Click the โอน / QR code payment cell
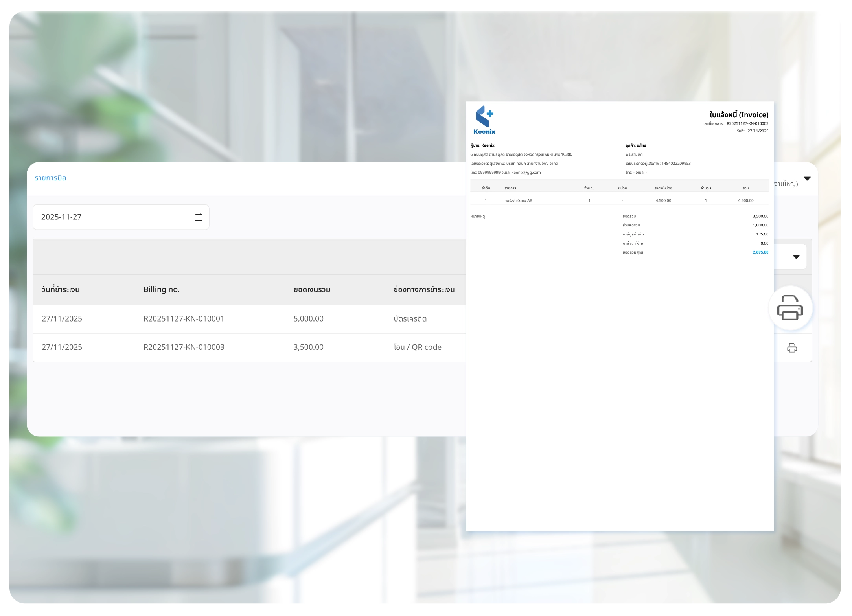This screenshot has width=852, height=616. [x=417, y=348]
